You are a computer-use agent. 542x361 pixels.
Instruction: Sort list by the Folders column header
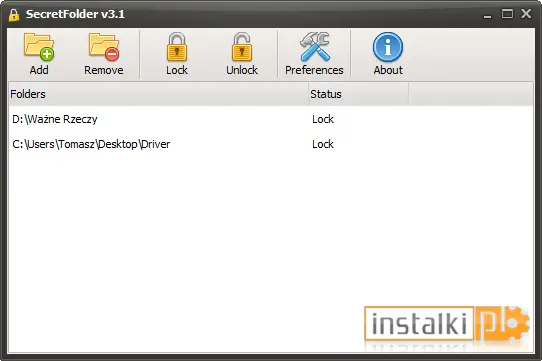tap(159, 94)
